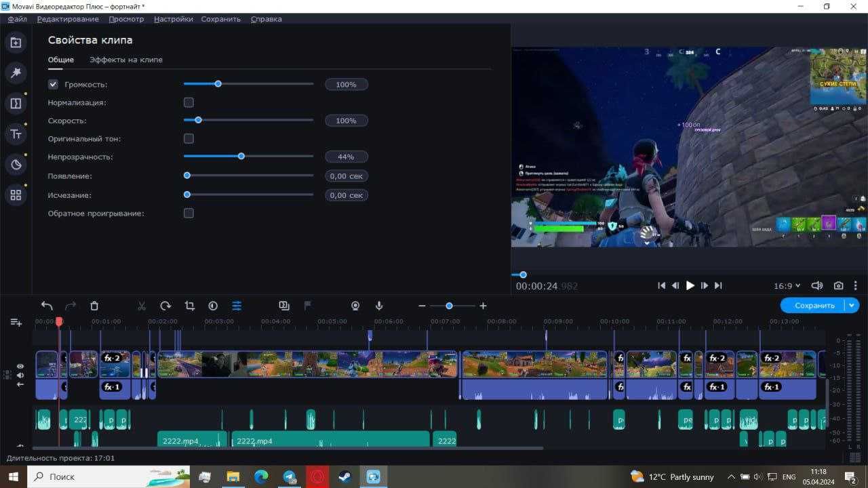The width and height of the screenshot is (868, 488).
Task: Open the Transitions panel in sidebar
Action: tap(16, 104)
